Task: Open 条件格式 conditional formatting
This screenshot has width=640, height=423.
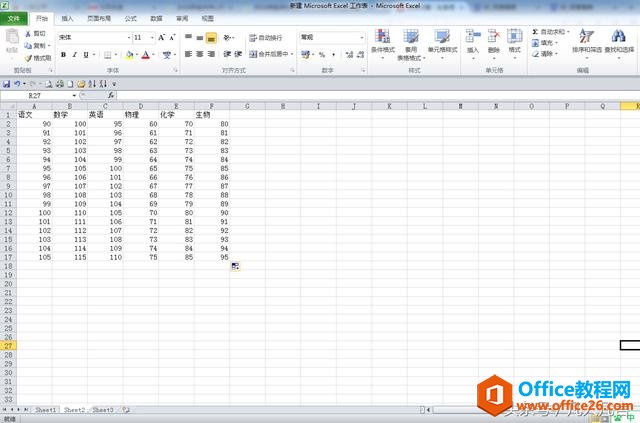Action: (382, 44)
